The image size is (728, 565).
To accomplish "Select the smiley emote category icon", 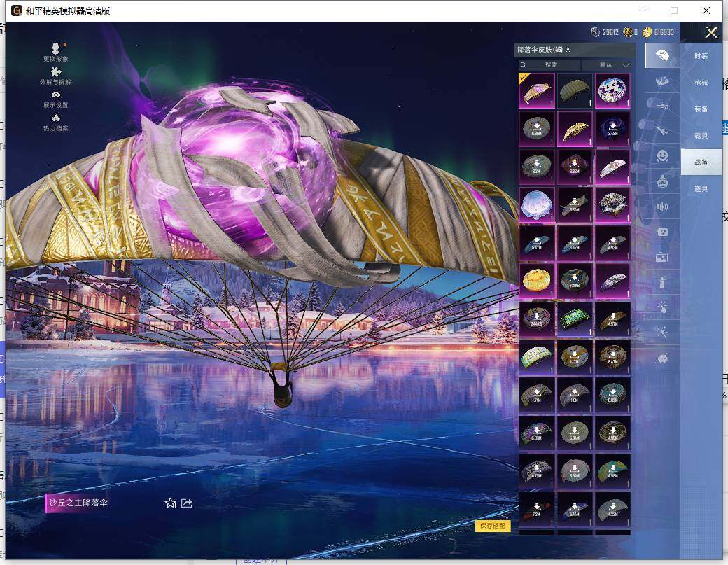I will [662, 155].
